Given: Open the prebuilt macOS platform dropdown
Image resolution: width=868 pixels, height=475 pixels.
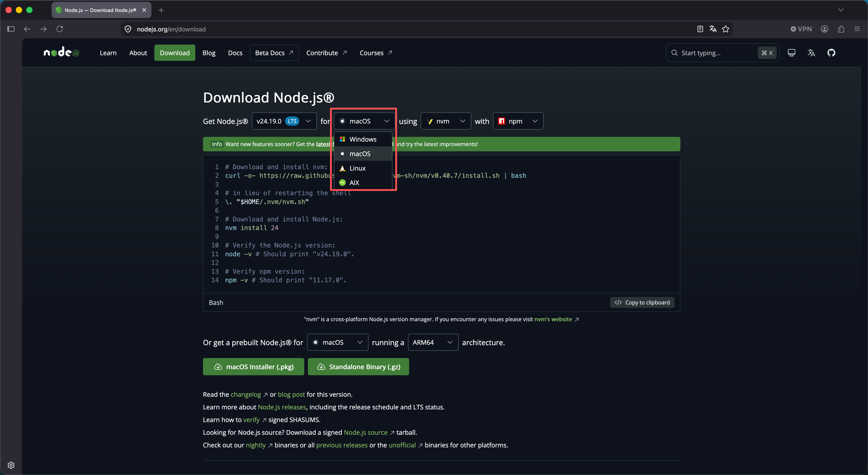Looking at the screenshot, I should coord(337,342).
